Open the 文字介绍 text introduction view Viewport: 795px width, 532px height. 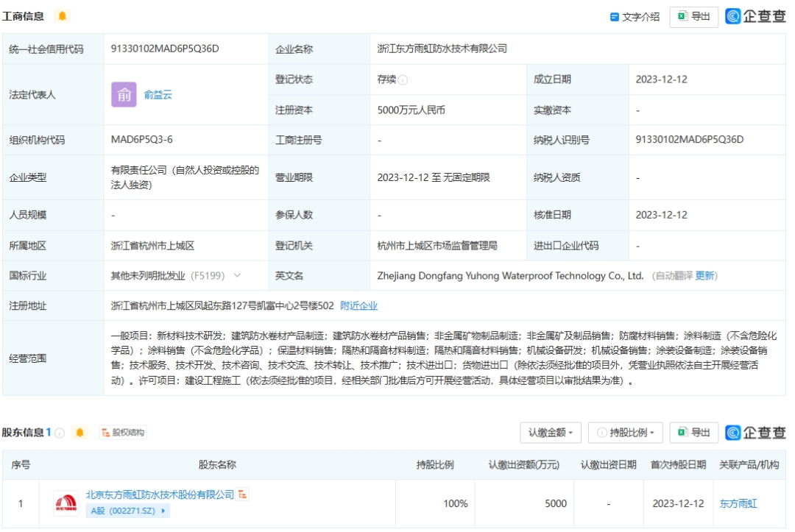(635, 17)
